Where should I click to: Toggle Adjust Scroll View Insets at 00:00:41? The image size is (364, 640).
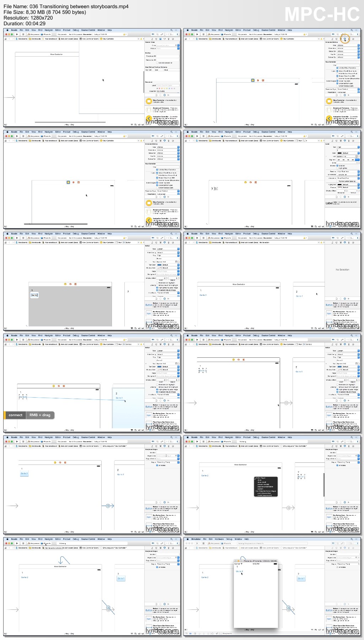(x=337, y=71)
